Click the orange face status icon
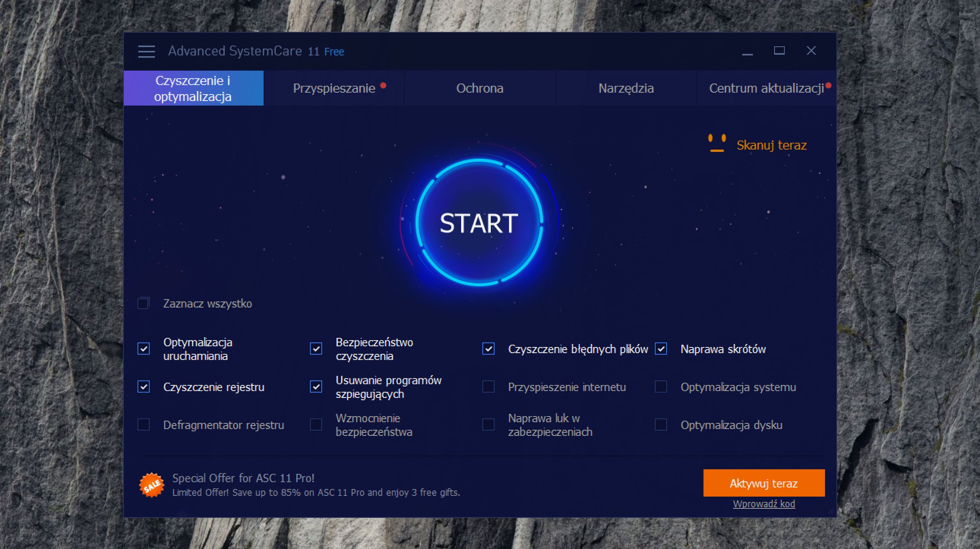Screen dimensions: 980x549 [717, 143]
